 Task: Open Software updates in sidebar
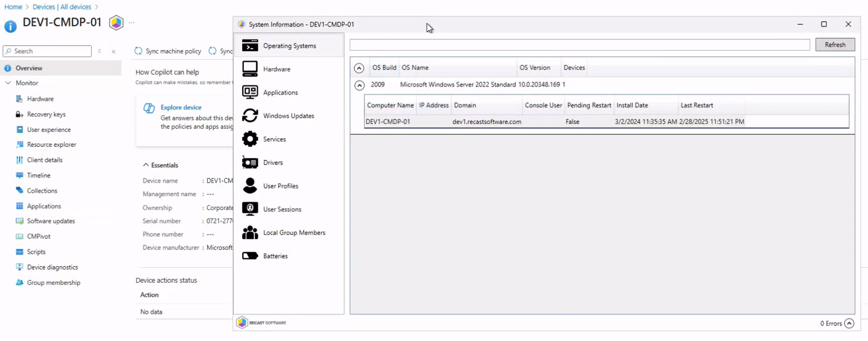[x=51, y=221]
